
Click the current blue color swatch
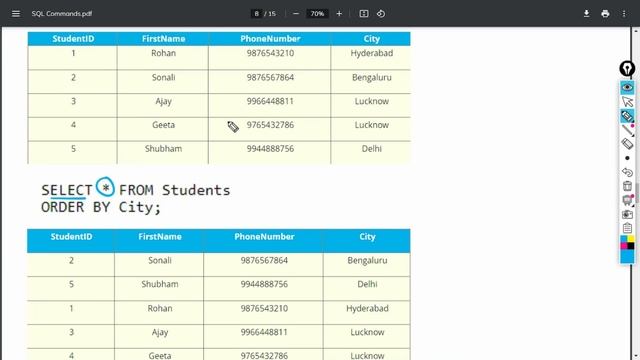pos(627,256)
